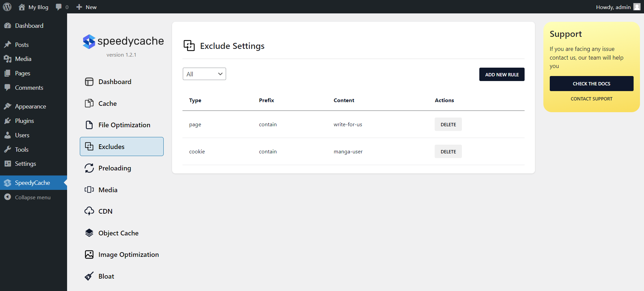Click the Type column header
644x291 pixels.
pos(195,100)
